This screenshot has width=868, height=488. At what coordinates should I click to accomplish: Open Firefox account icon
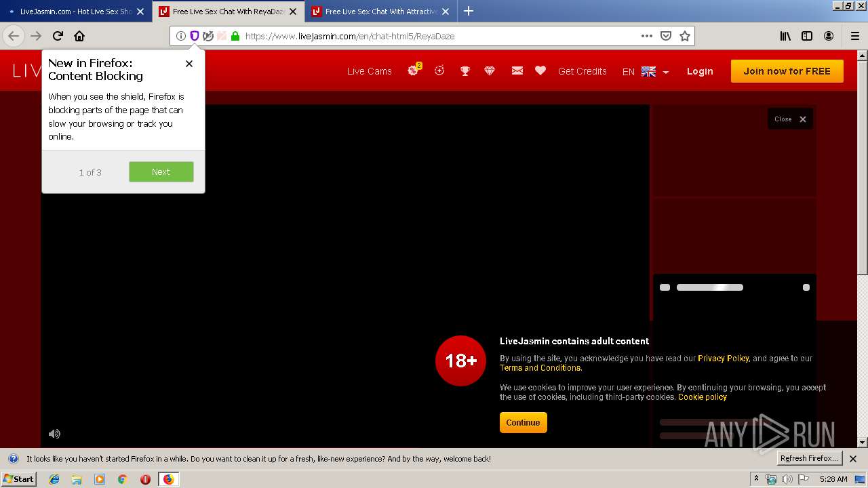[x=829, y=36]
